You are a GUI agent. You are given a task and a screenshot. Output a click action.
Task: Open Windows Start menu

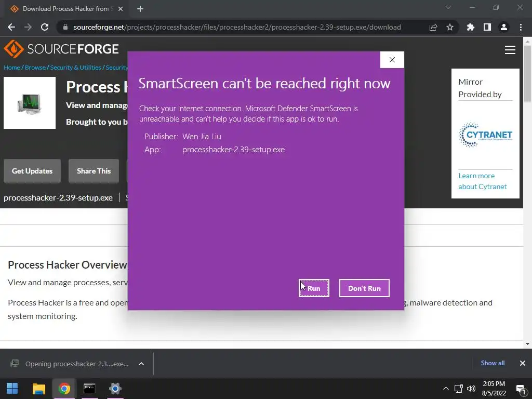[12, 389]
